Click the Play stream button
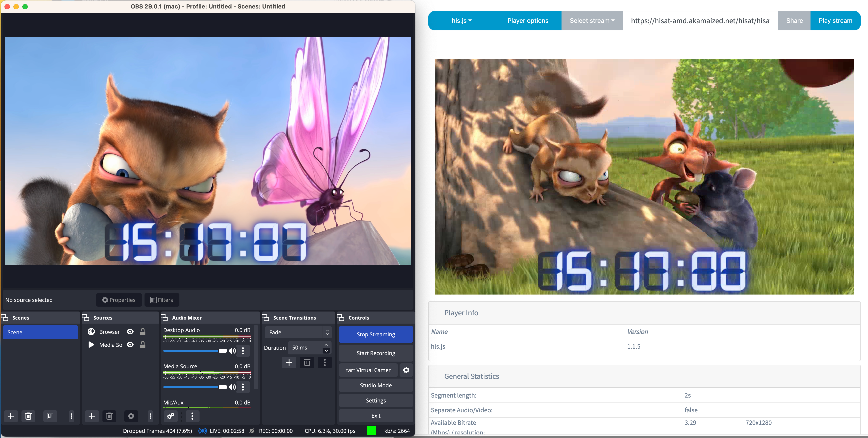 (835, 21)
